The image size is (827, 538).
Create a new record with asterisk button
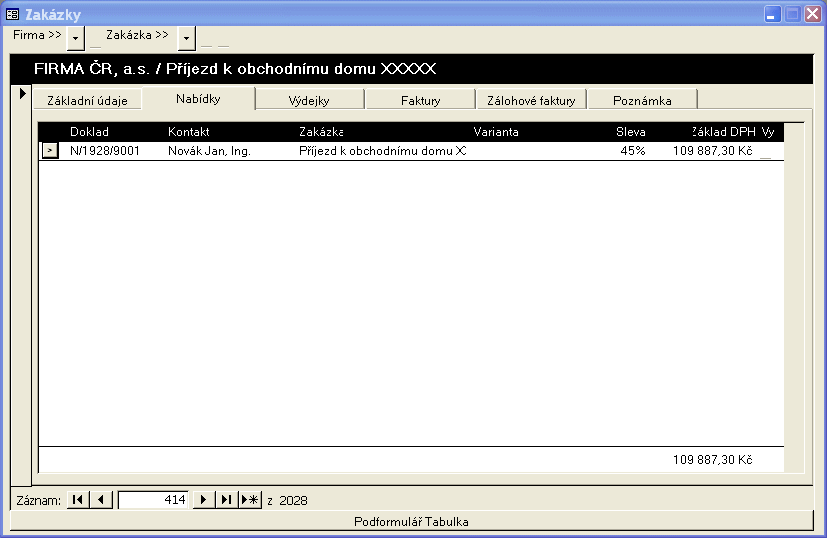250,500
